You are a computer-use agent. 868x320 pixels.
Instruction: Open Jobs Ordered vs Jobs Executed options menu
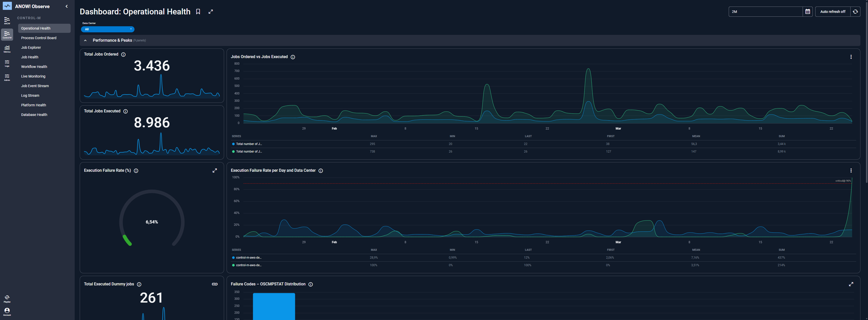(x=851, y=57)
